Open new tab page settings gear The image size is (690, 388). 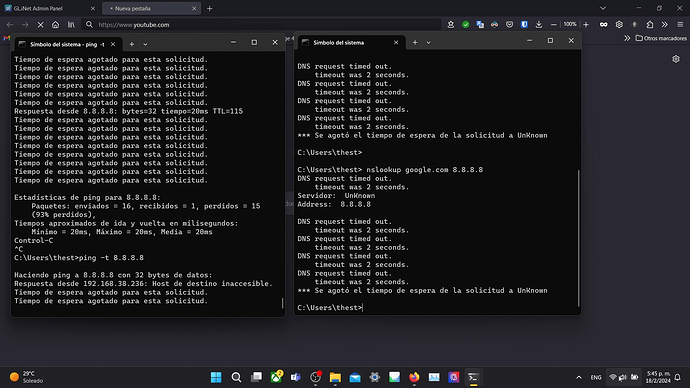pyautogui.click(x=676, y=59)
